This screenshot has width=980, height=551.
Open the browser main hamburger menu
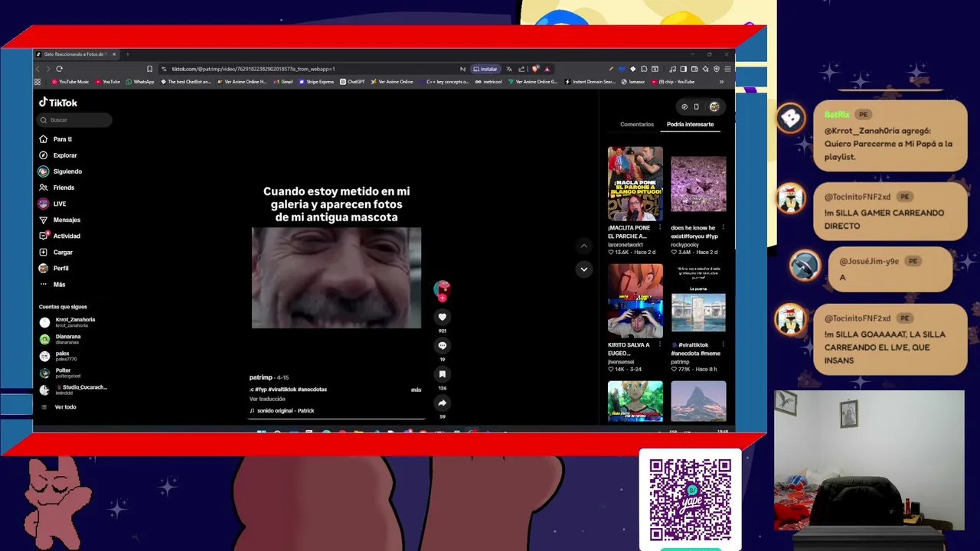point(727,69)
